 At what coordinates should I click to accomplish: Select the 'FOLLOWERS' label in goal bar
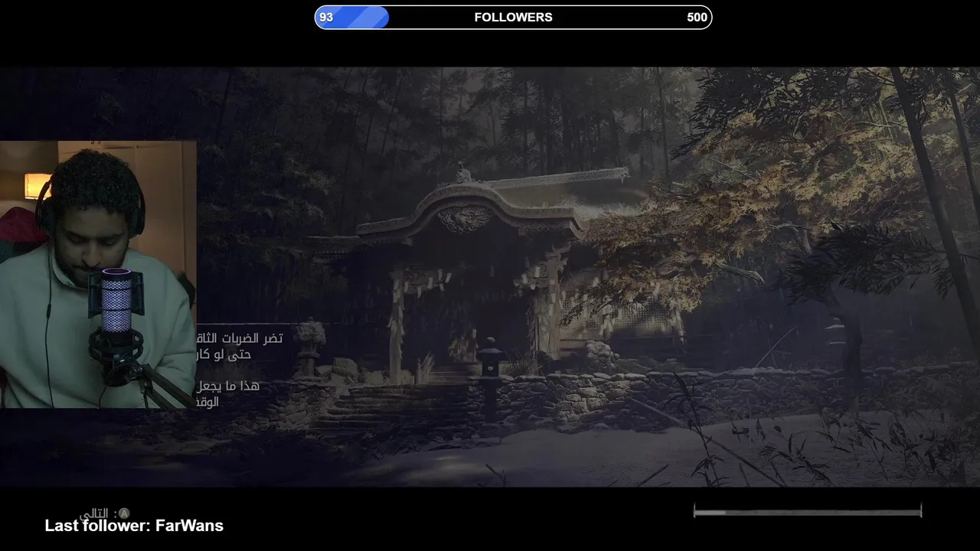[513, 18]
